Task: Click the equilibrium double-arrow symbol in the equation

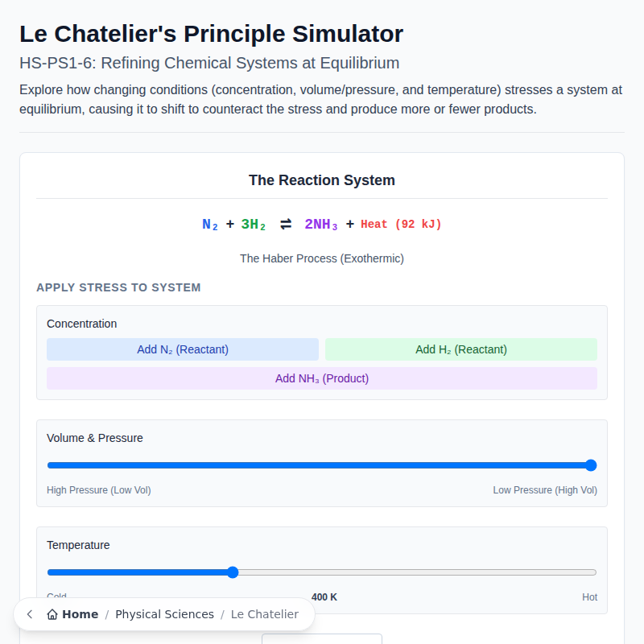Action: 285,224
